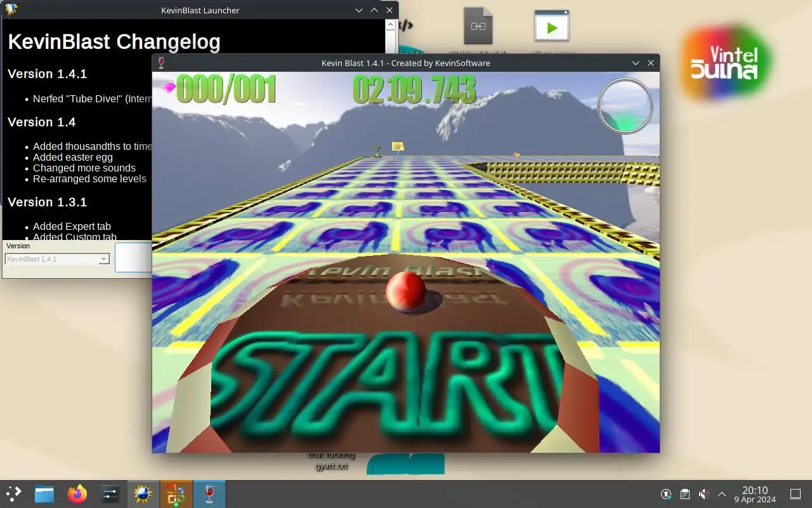This screenshot has width=812, height=508.
Task: Click 'Added easter egg' changelog line
Action: [x=73, y=157]
